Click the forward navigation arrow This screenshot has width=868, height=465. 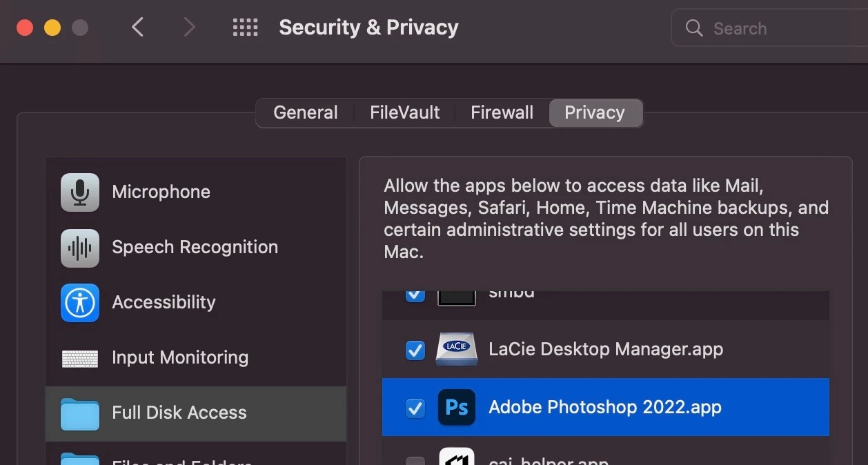click(189, 28)
